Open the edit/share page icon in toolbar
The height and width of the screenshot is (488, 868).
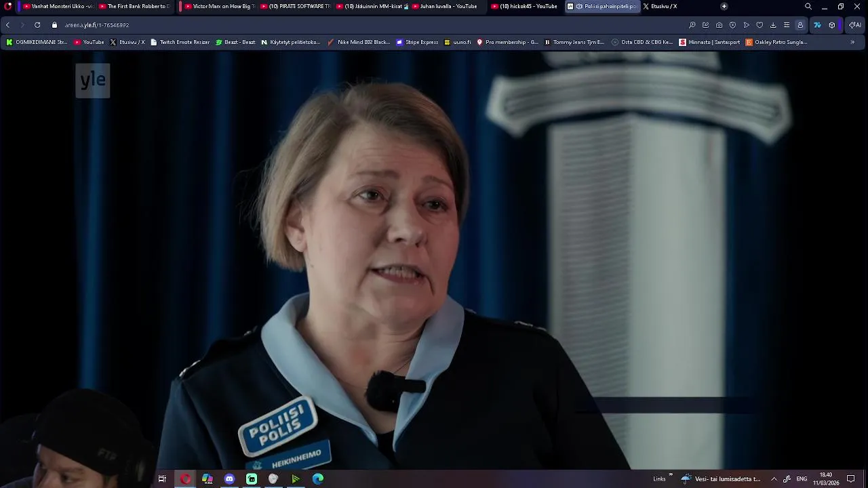(706, 25)
